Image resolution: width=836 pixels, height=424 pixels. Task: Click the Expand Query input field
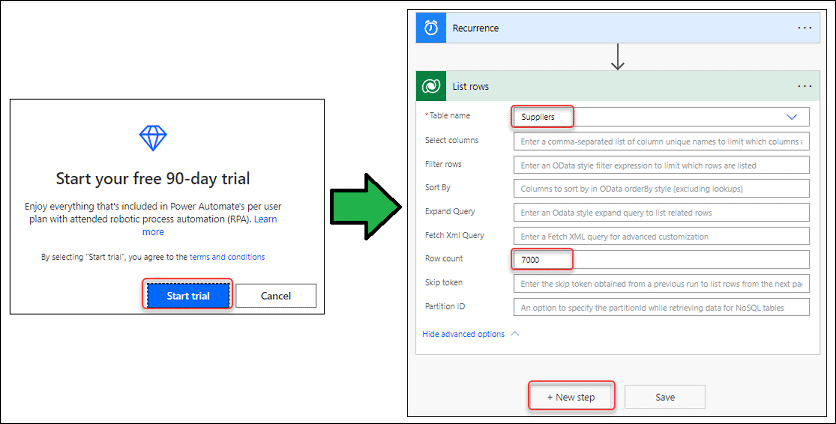661,212
